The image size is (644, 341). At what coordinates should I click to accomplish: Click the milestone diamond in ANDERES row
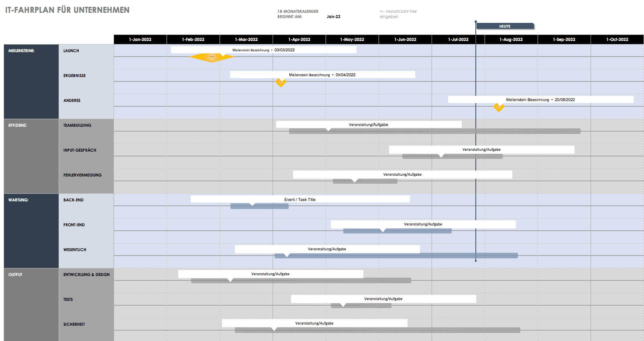[499, 108]
